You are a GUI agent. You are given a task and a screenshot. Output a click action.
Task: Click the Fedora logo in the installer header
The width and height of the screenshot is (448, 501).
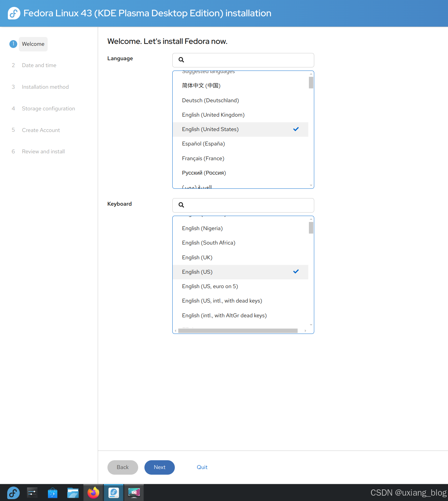click(x=14, y=13)
